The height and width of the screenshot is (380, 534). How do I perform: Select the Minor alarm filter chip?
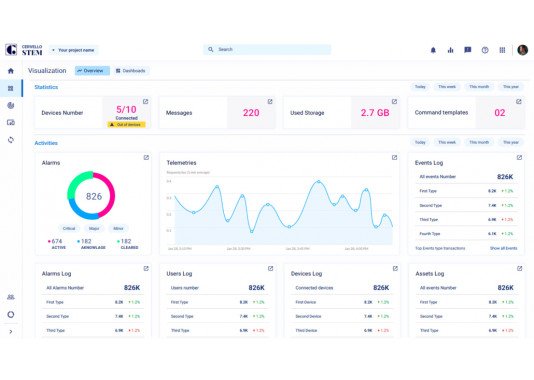pyautogui.click(x=118, y=228)
